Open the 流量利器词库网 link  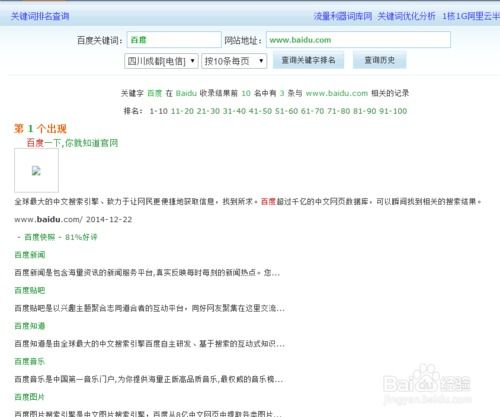pyautogui.click(x=343, y=16)
